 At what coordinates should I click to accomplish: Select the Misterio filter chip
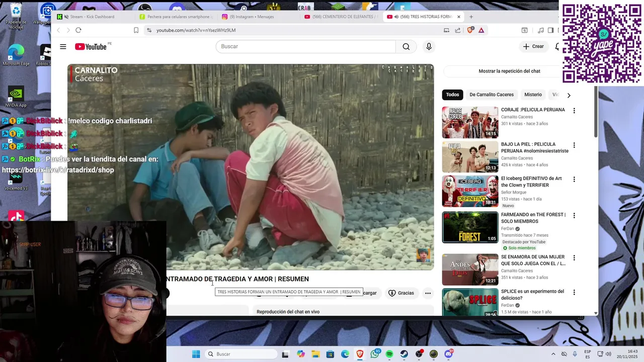pyautogui.click(x=533, y=95)
